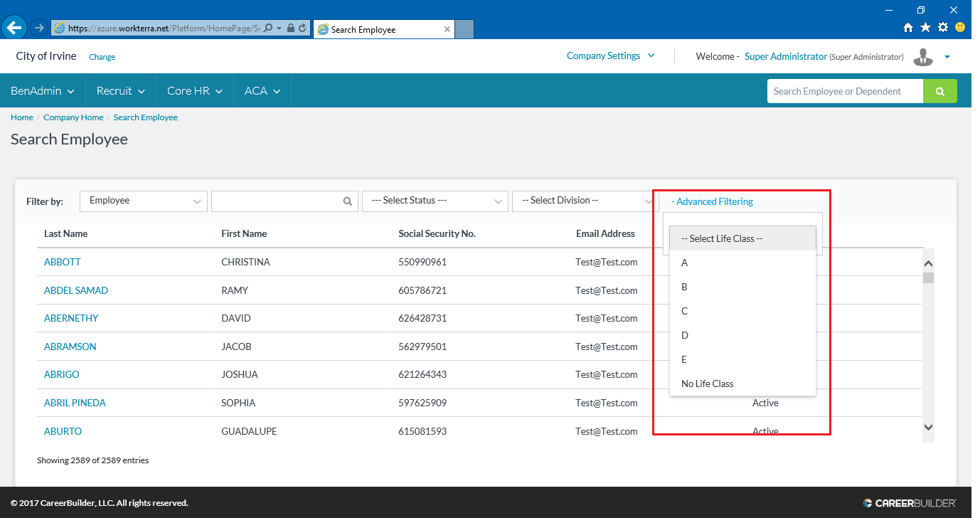This screenshot has height=518, width=980.
Task: Choose '-- Select Life Class --' option
Action: [x=742, y=238]
